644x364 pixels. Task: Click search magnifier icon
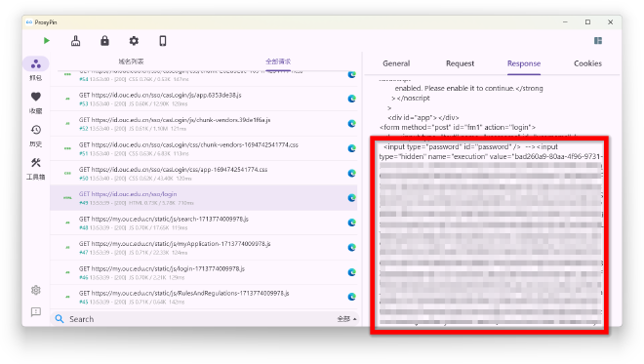coord(60,319)
